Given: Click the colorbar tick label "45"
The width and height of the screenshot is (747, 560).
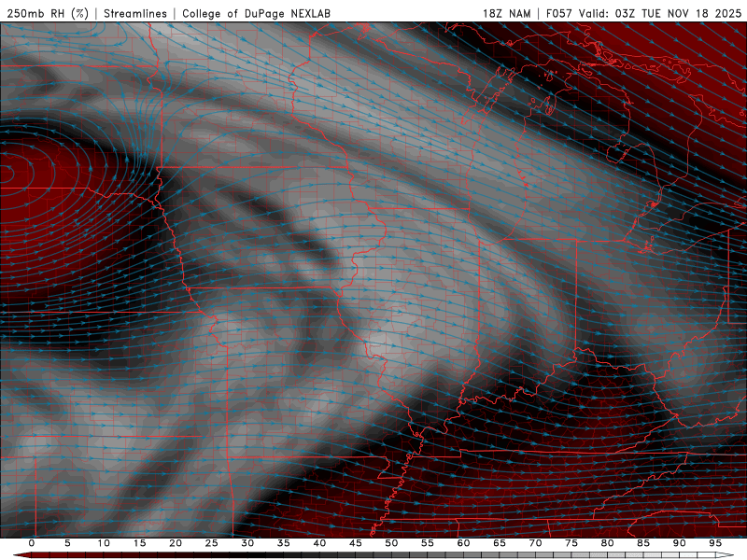Looking at the screenshot, I should click(x=356, y=543).
